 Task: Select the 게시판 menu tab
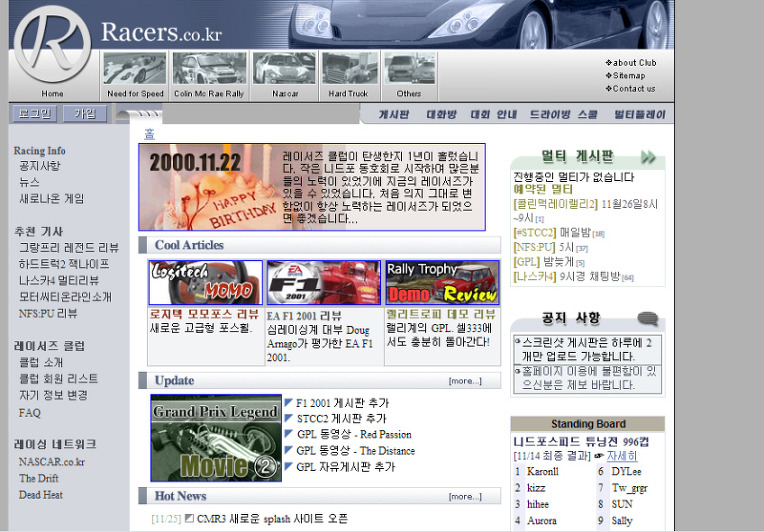(x=394, y=114)
